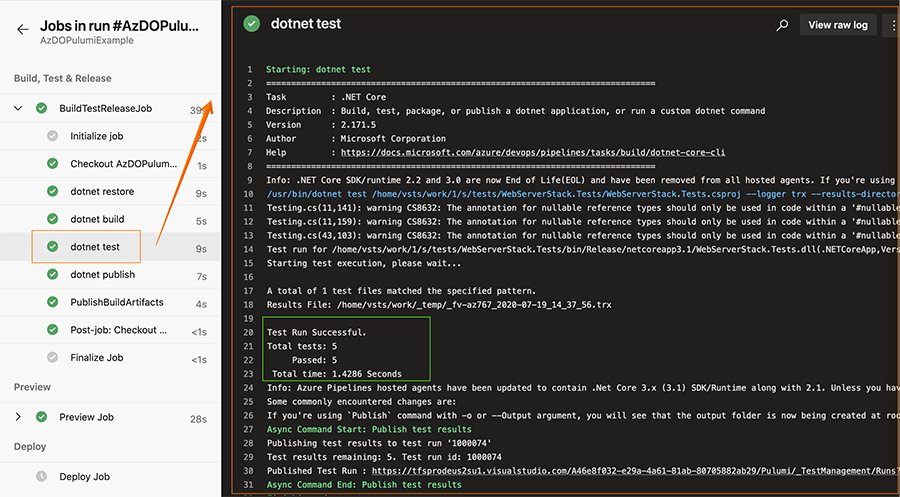Open the dotnet build step log
900x497 pixels.
[x=97, y=220]
